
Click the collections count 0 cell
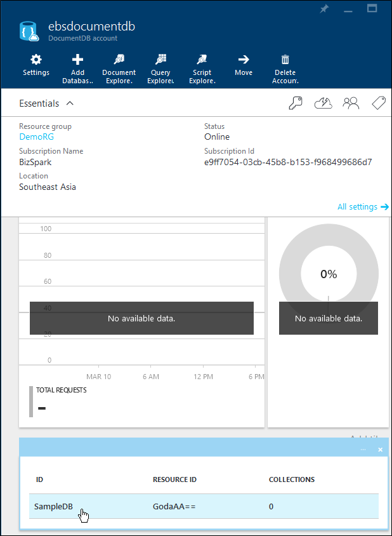point(271,507)
